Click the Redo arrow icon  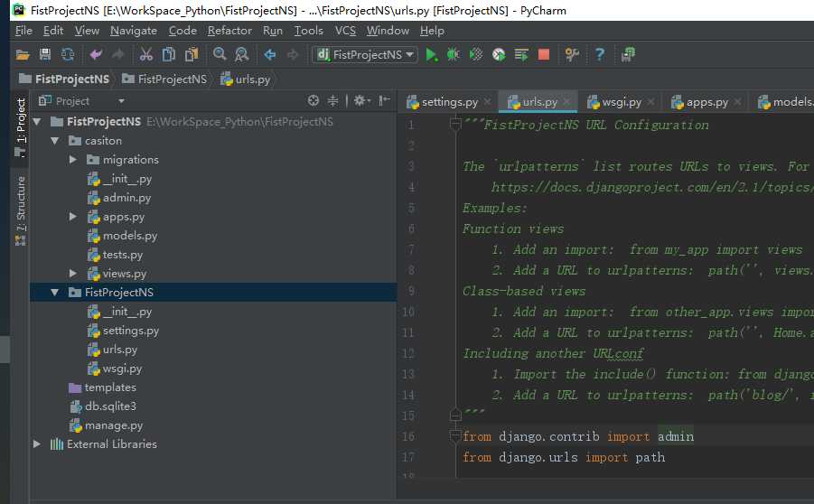click(117, 54)
